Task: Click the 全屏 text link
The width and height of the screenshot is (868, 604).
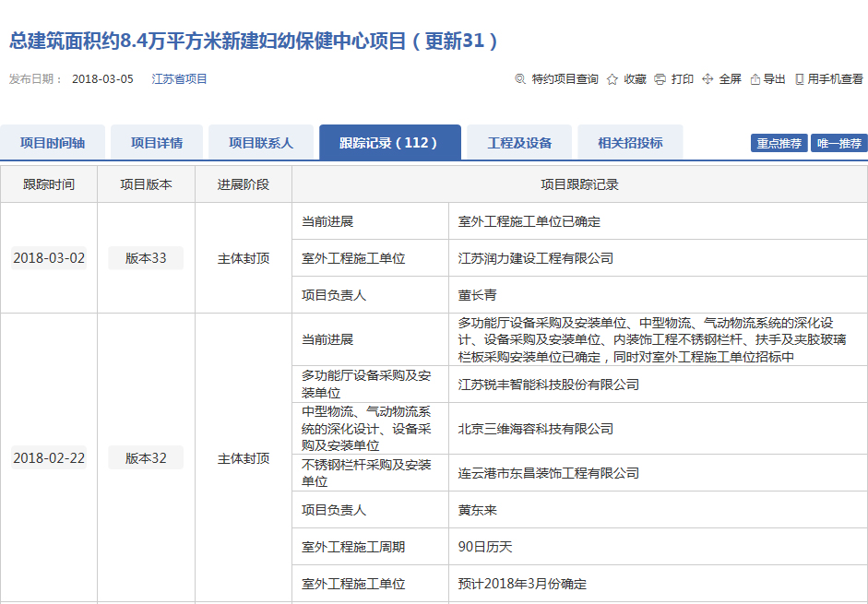Action: click(x=731, y=79)
